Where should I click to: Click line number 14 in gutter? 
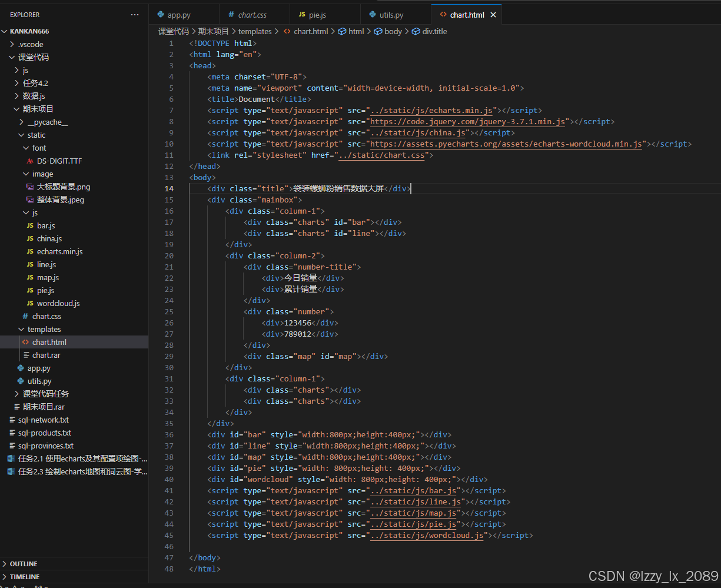pyautogui.click(x=169, y=189)
